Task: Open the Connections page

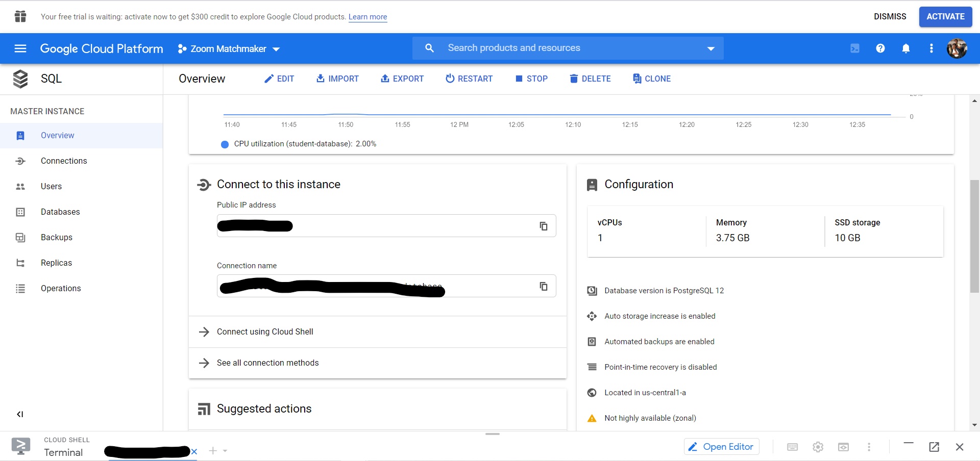Action: coord(82,161)
